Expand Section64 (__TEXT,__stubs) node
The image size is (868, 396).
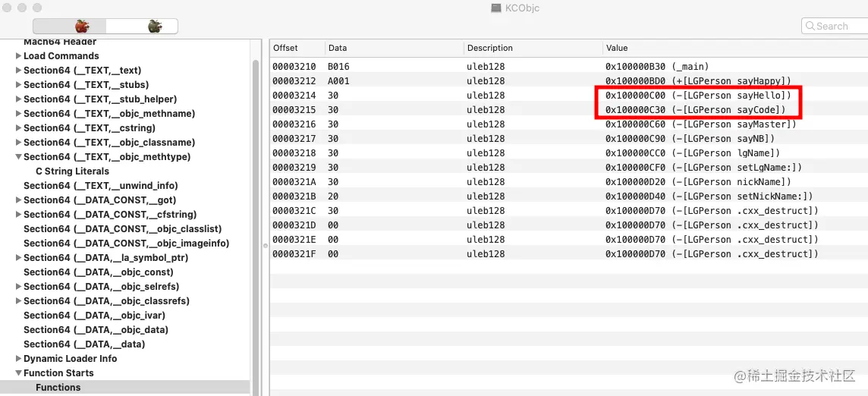pos(18,85)
